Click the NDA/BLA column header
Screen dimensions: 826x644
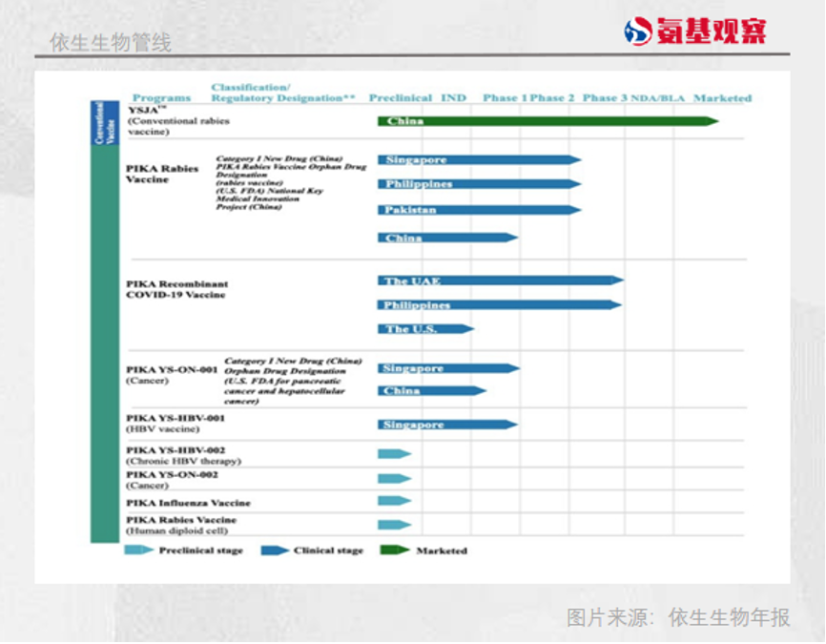(x=657, y=98)
